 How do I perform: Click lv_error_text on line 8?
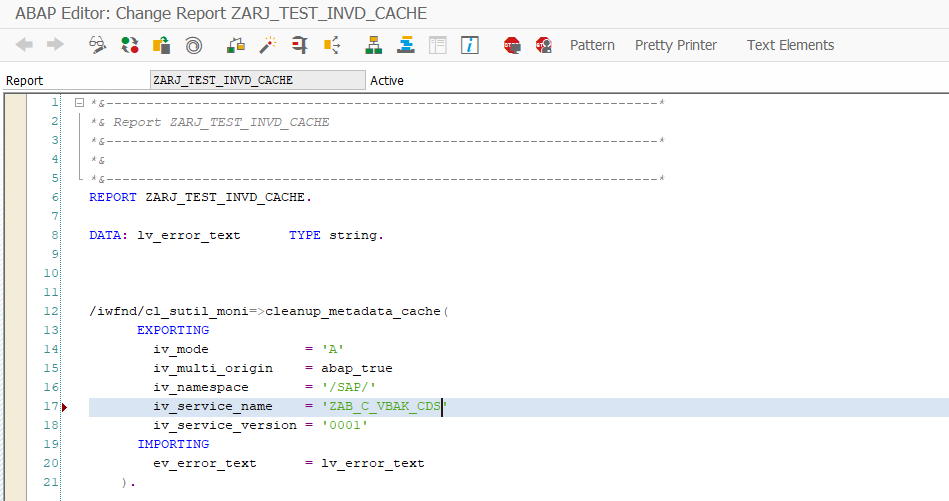tap(189, 235)
